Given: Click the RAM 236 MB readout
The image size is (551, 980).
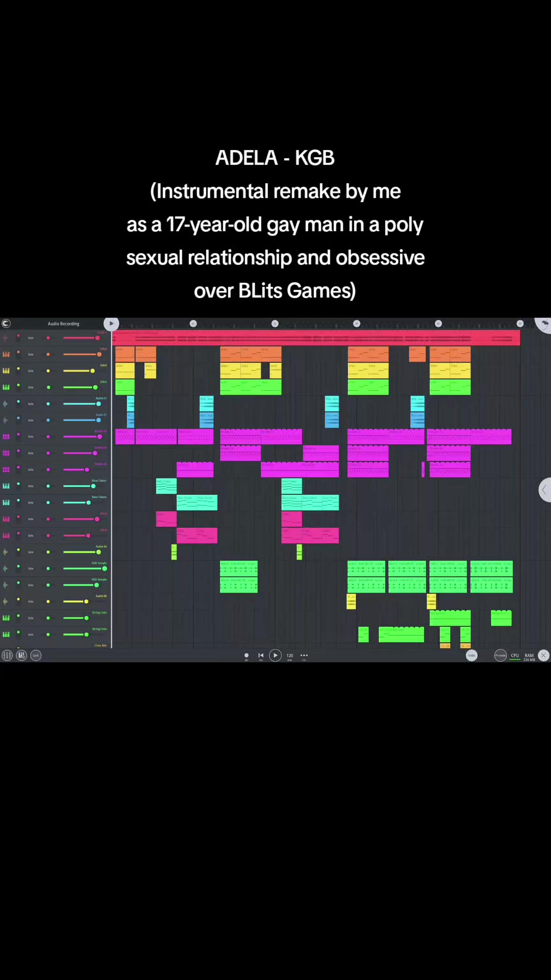Looking at the screenshot, I should coord(529,657).
